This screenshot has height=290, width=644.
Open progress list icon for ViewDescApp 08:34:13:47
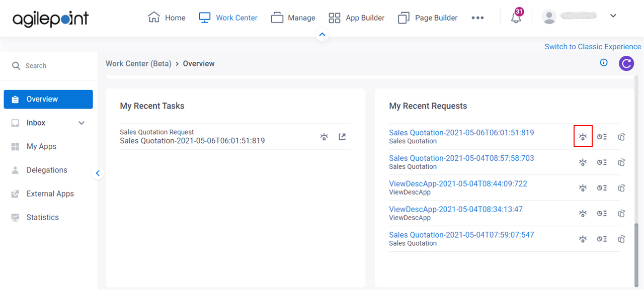602,214
